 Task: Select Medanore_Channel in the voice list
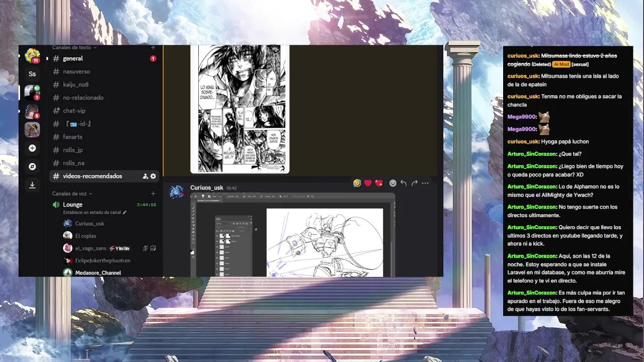tap(98, 273)
